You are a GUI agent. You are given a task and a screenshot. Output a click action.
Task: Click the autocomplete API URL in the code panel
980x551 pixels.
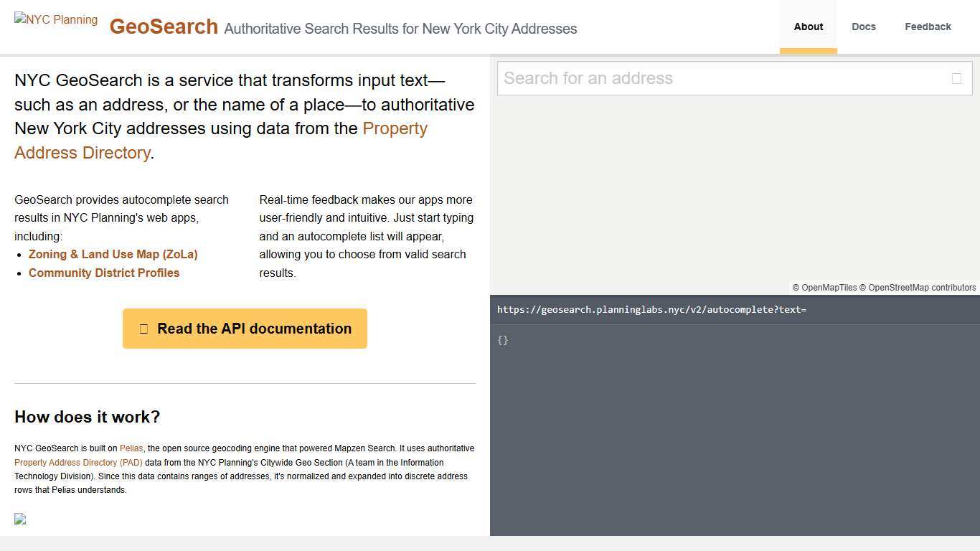[x=652, y=309]
